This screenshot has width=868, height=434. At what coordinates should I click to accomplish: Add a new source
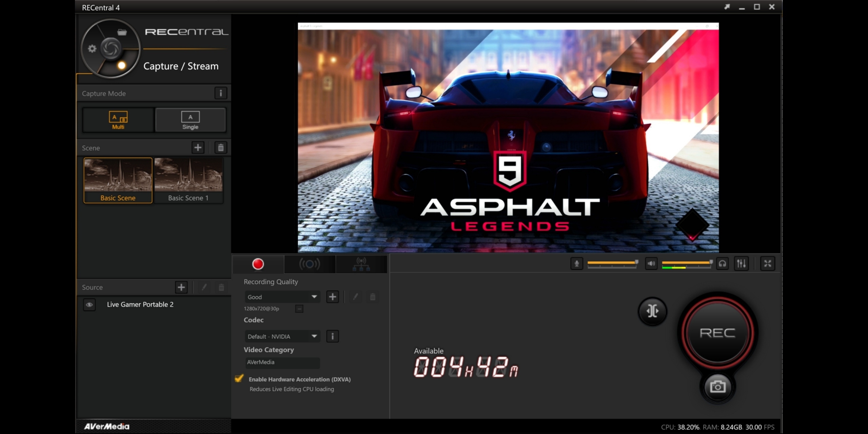(x=181, y=287)
